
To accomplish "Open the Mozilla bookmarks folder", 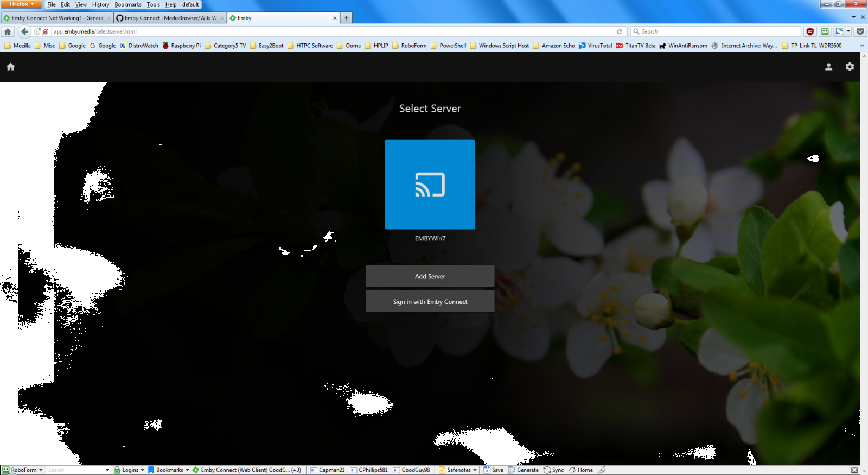I will [x=17, y=46].
